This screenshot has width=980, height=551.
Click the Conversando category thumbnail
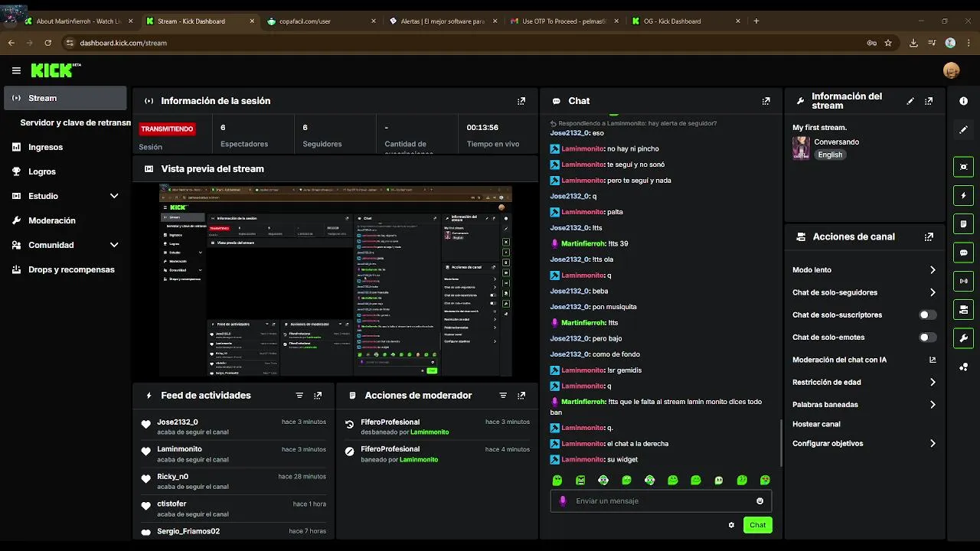pyautogui.click(x=801, y=148)
